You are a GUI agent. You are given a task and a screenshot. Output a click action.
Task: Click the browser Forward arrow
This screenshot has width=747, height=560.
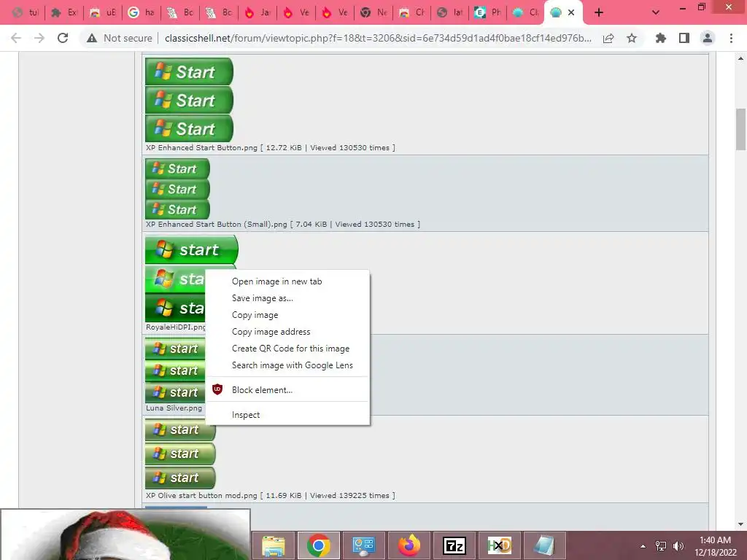pyautogui.click(x=39, y=38)
